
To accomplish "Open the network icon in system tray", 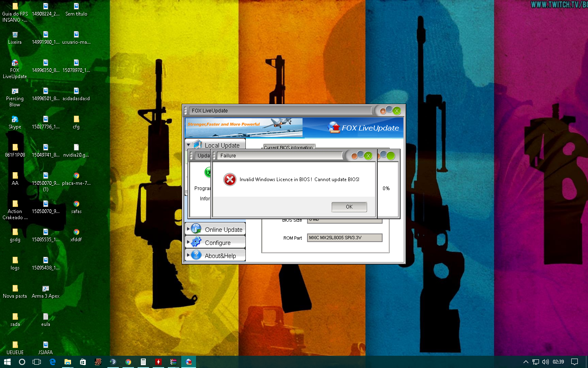I will coord(536,362).
